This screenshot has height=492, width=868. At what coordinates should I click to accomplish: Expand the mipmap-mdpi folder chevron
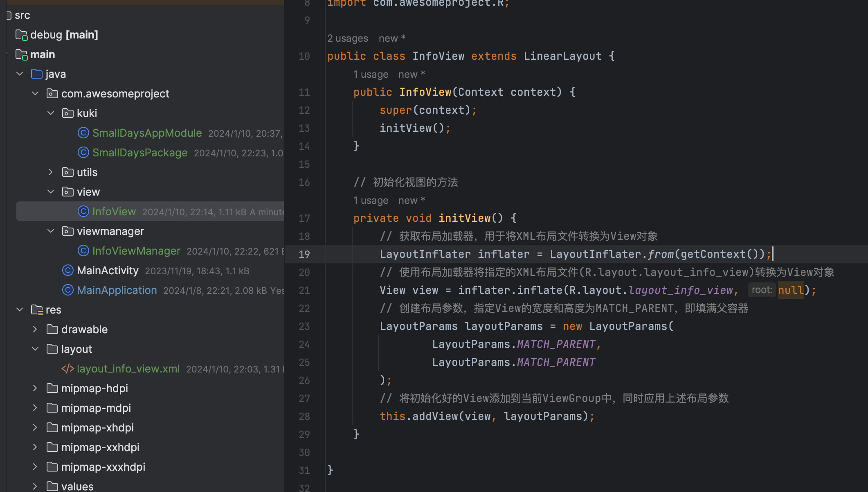[x=35, y=408]
